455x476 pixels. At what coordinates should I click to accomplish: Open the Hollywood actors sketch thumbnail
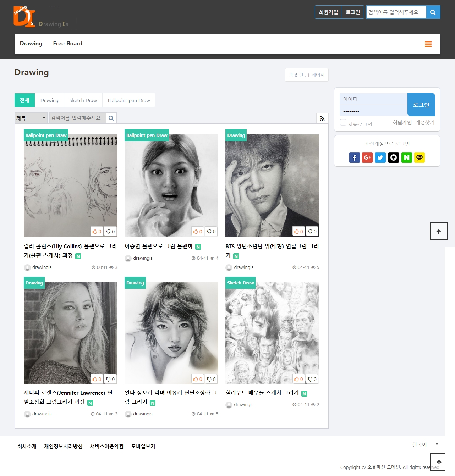(x=272, y=333)
